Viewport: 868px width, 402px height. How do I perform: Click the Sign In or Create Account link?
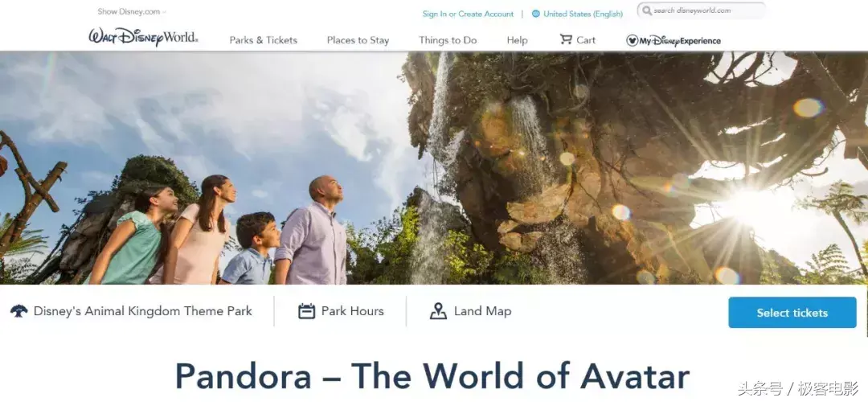pyautogui.click(x=469, y=14)
